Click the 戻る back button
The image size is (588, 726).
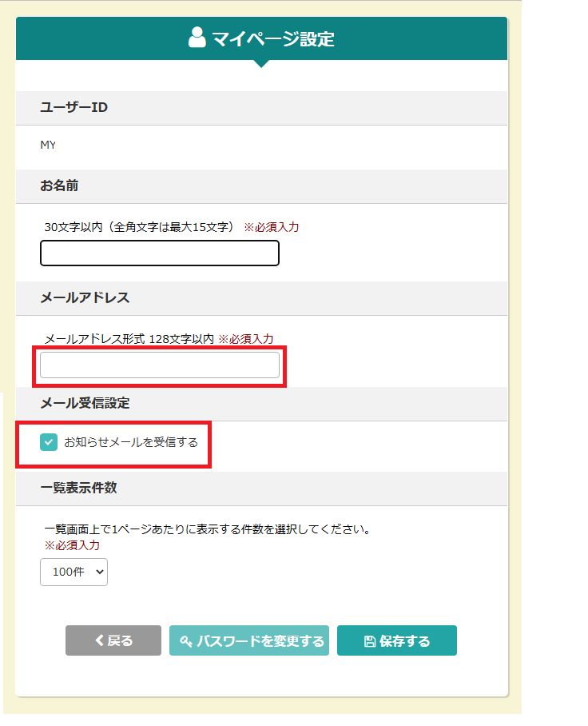click(x=113, y=641)
